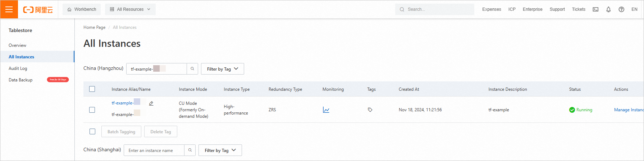Expand the All Resources dropdown
Image resolution: width=644 pixels, height=161 pixels.
click(130, 9)
